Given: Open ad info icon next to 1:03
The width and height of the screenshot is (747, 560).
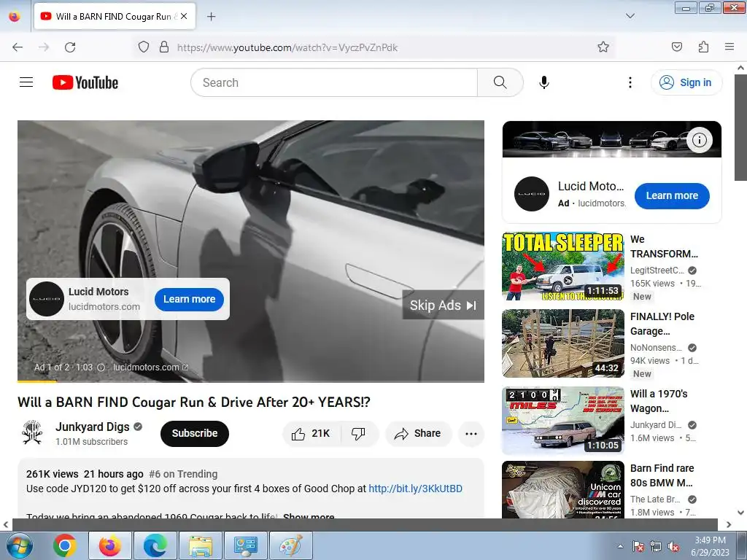Looking at the screenshot, I should click(x=101, y=367).
